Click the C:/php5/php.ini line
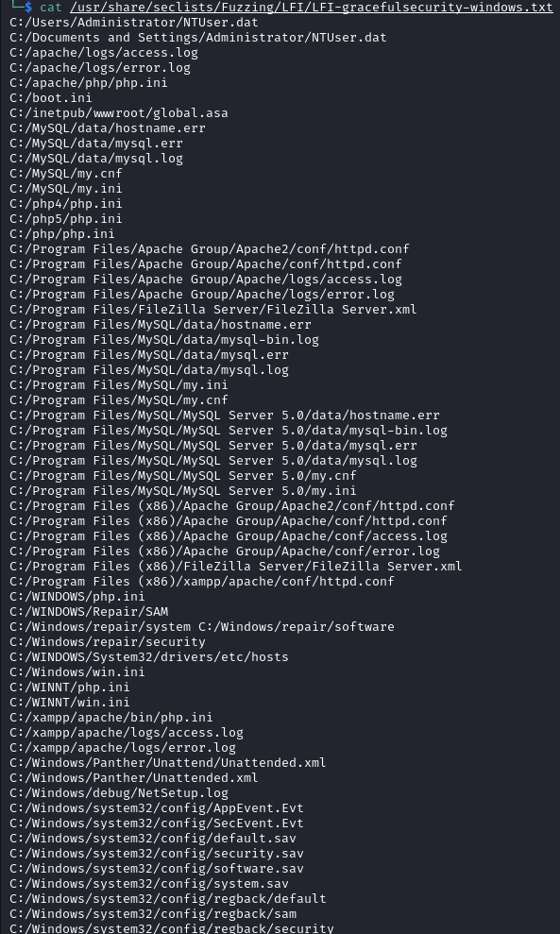 tap(65, 218)
